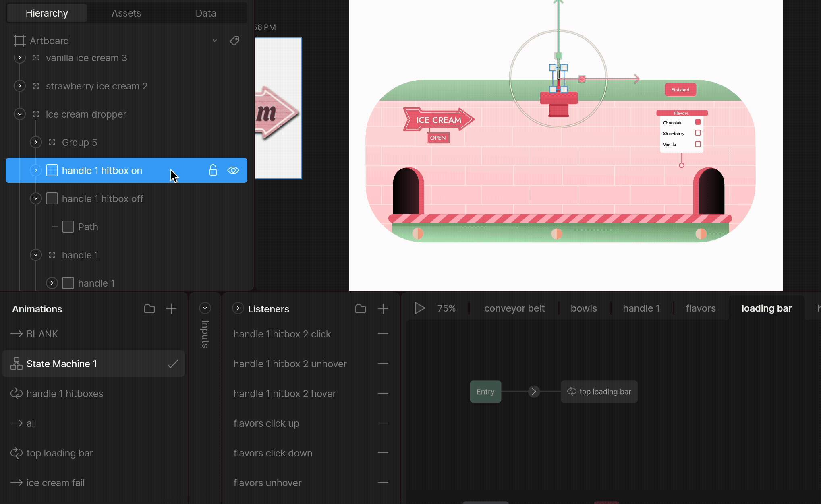
Task: Add a new animation with plus icon
Action: [171, 309]
